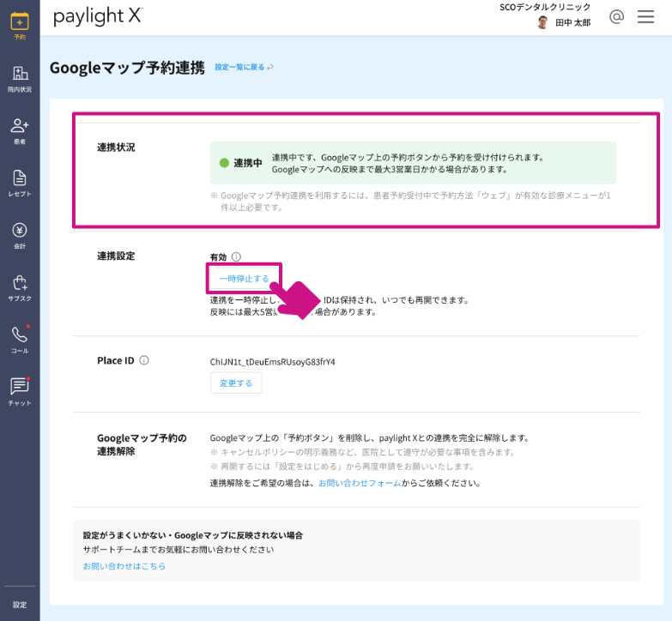Open the コール phone icon
This screenshot has width=672, height=621.
[20, 335]
